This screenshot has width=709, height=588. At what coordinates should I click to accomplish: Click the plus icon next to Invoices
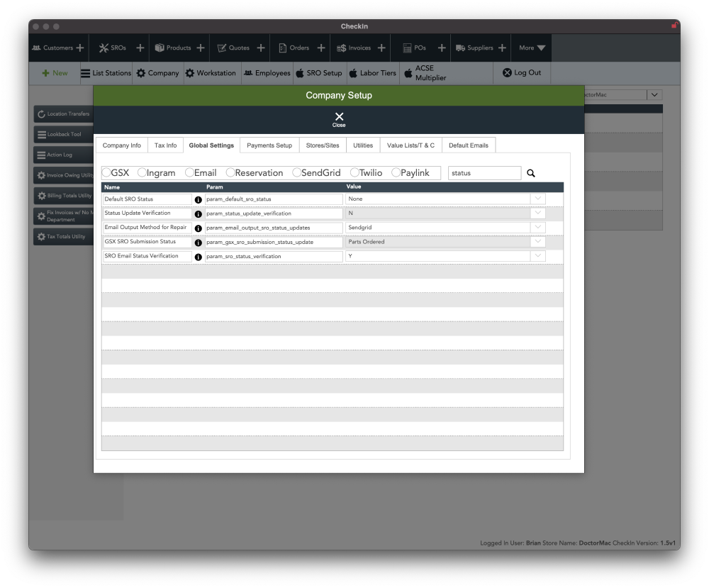pyautogui.click(x=381, y=48)
